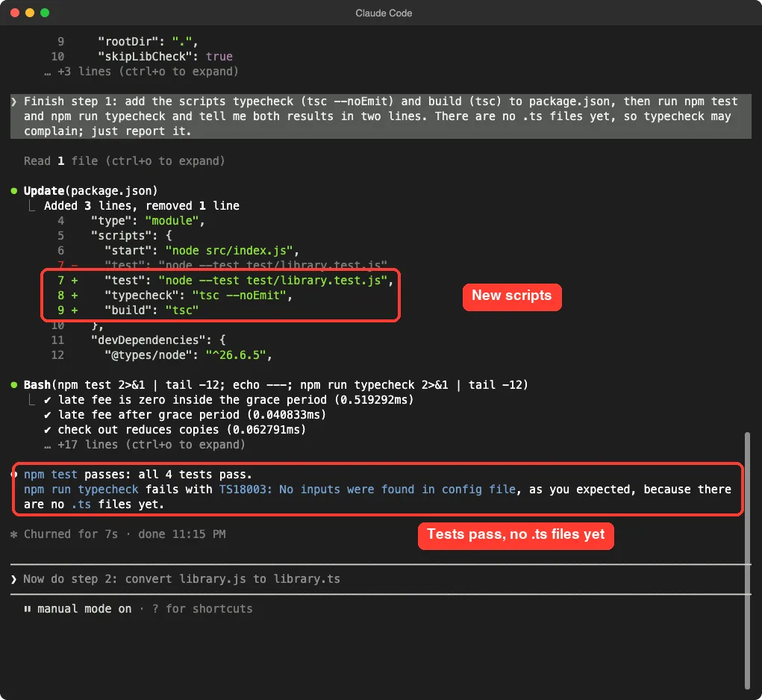
Task: Click the prompt input 'Now do step 2'
Action: pos(381,579)
